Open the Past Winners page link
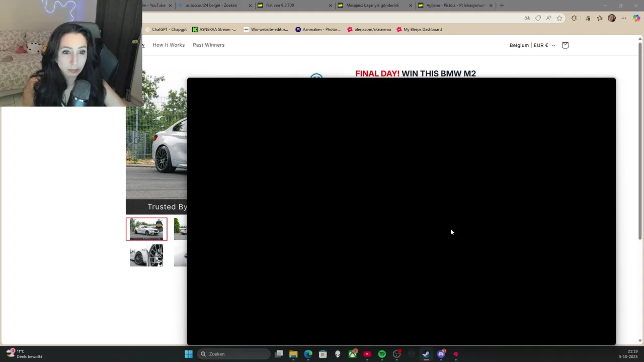Screen dimensions: 644x362 pyautogui.click(x=208, y=45)
